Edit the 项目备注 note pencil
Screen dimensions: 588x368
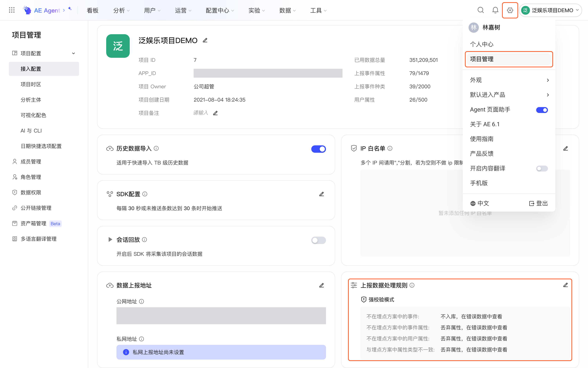tap(215, 113)
